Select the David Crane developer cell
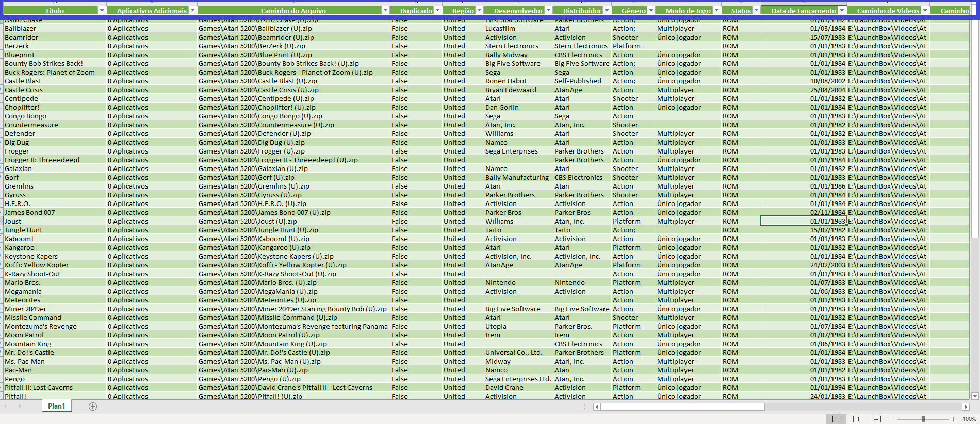 coord(518,387)
